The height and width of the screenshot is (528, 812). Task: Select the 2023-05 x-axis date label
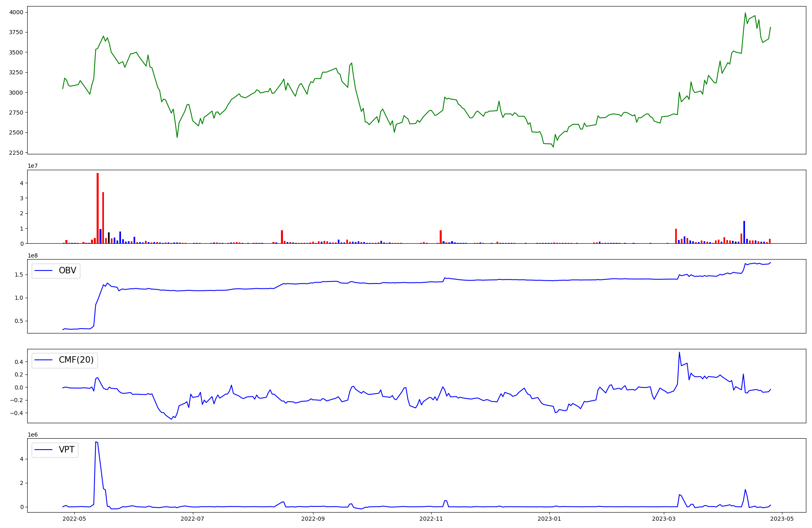(x=782, y=518)
